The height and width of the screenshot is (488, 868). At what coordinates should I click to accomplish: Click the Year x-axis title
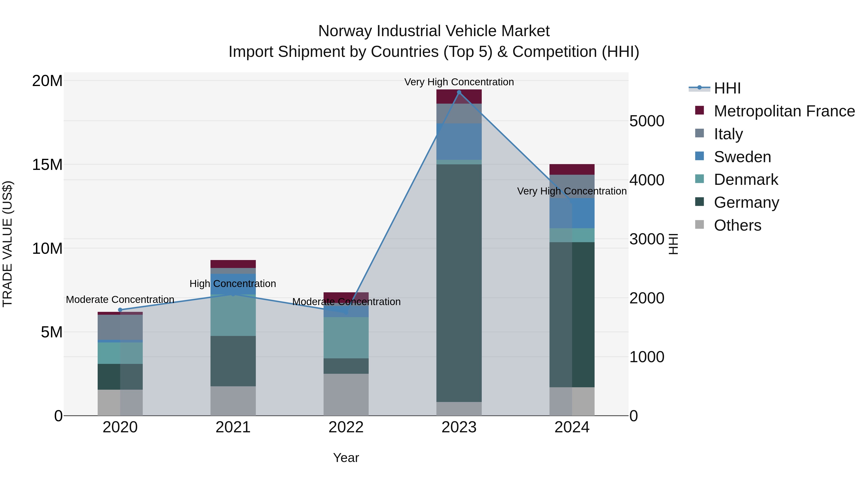coord(346,458)
